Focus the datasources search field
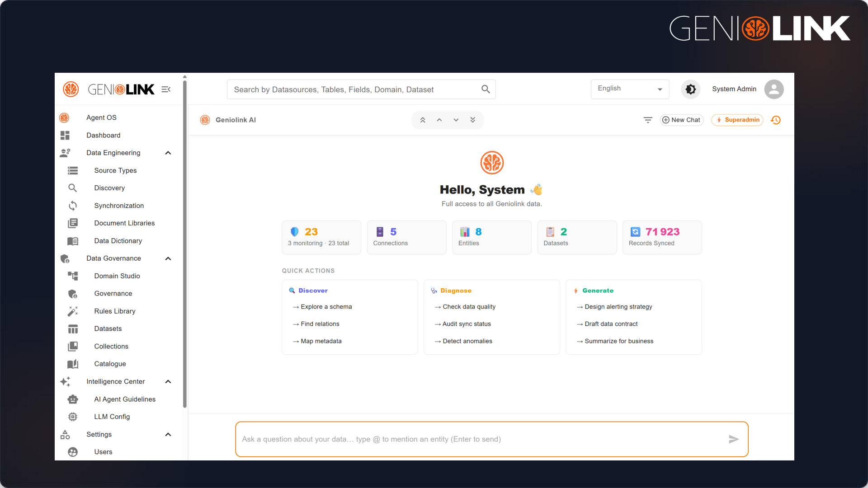 pos(361,89)
